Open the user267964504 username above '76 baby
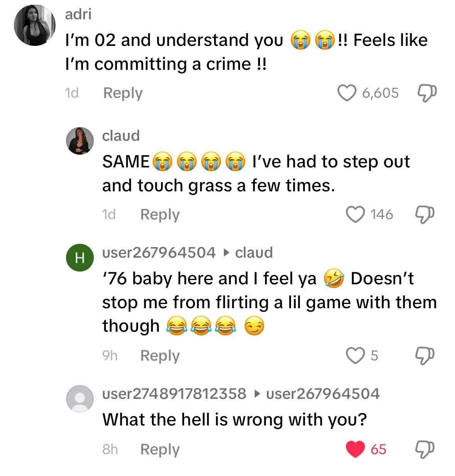The width and height of the screenshot is (455, 476). coord(159,252)
